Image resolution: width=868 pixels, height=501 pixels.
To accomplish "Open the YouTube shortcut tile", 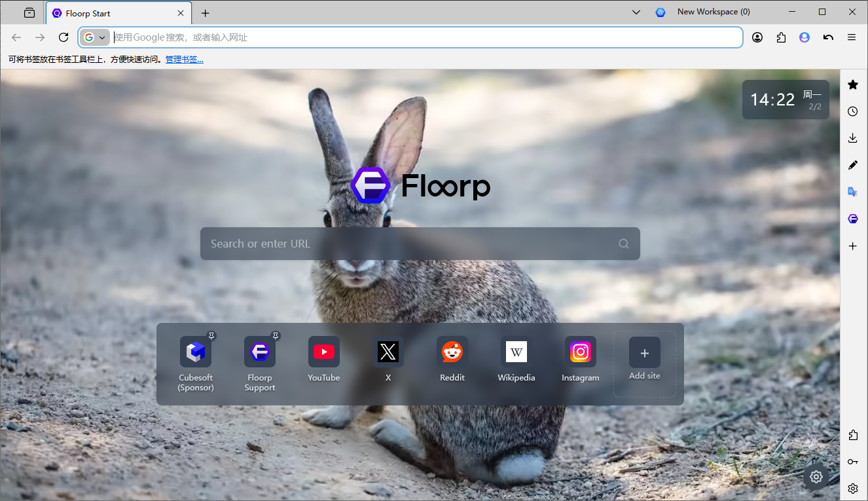I will (x=323, y=352).
